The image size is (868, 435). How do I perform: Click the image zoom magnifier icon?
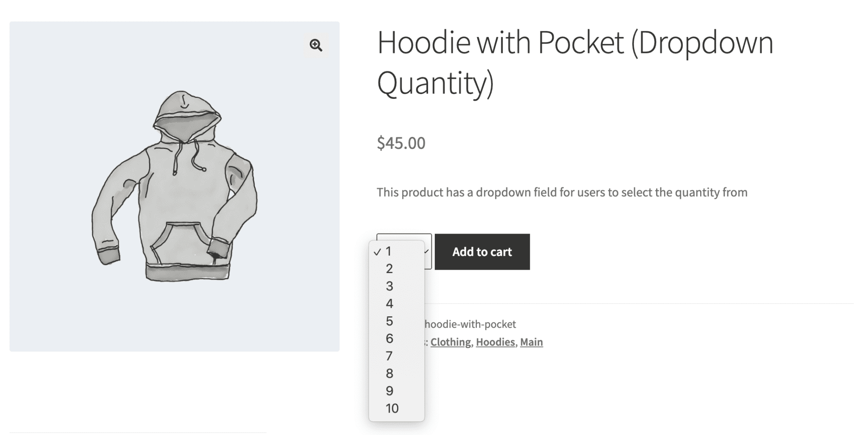tap(316, 45)
